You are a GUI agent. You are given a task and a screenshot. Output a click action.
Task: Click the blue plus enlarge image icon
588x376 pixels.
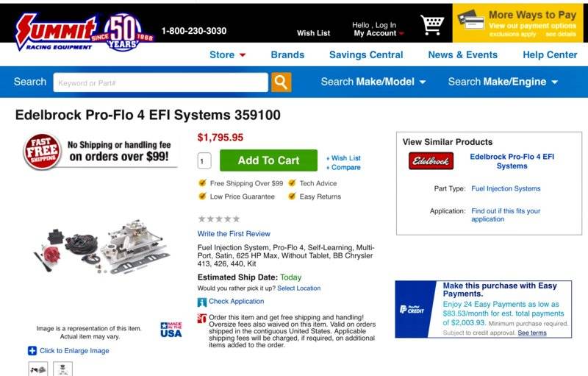32,350
